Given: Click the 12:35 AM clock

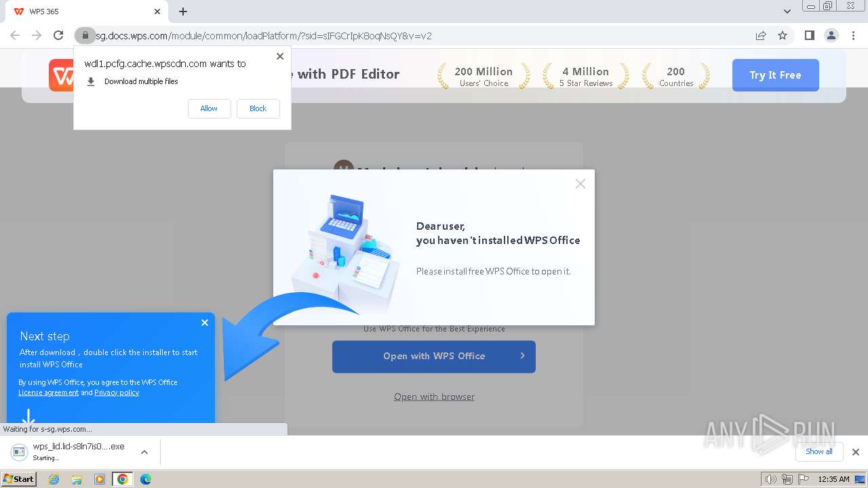Looking at the screenshot, I should [x=833, y=479].
